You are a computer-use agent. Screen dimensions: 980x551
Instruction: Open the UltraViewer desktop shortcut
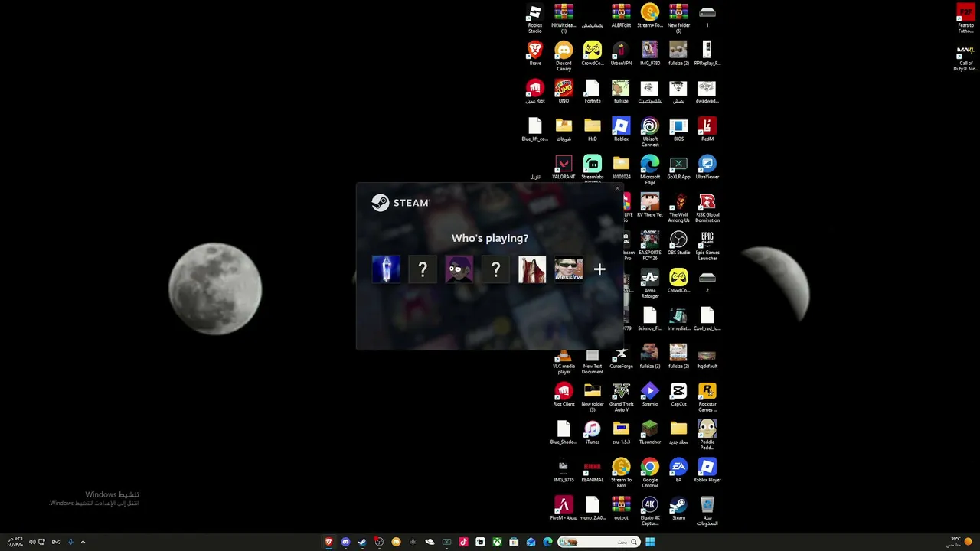(x=707, y=168)
